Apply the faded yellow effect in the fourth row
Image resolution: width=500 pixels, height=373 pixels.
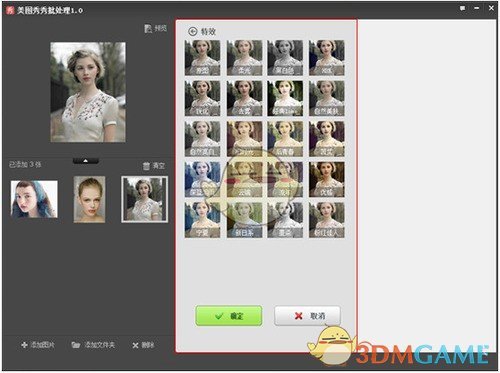pos(244,180)
